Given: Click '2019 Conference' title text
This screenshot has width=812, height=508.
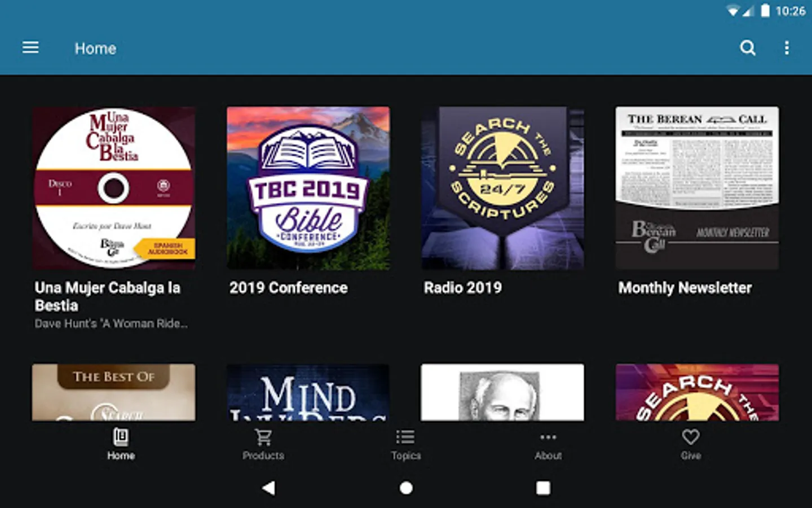Looking at the screenshot, I should [288, 288].
